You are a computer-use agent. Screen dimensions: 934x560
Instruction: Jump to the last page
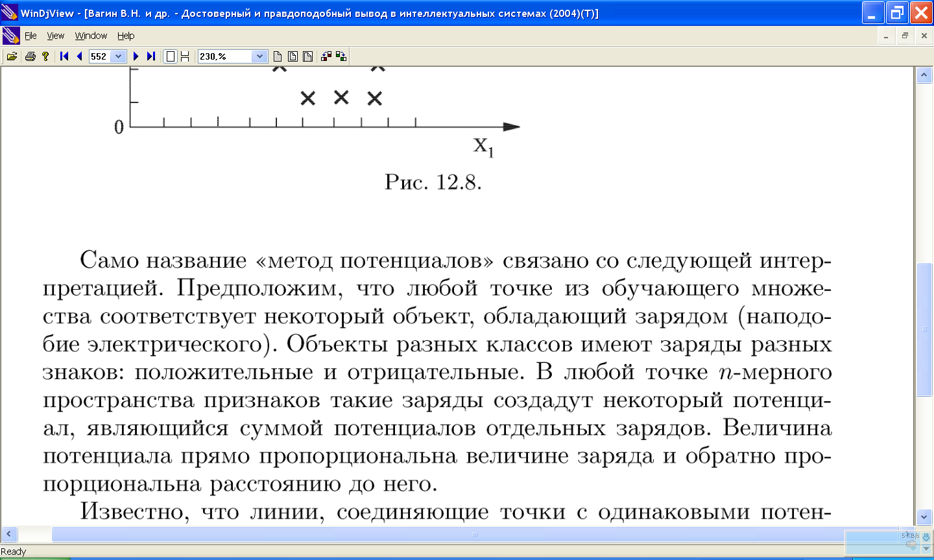point(151,56)
